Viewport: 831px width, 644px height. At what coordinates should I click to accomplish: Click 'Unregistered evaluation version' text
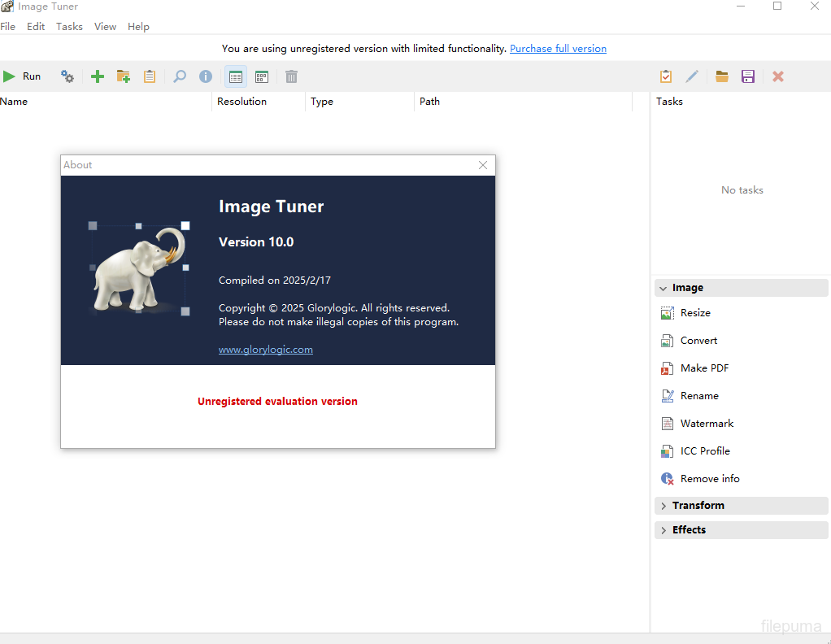point(277,401)
